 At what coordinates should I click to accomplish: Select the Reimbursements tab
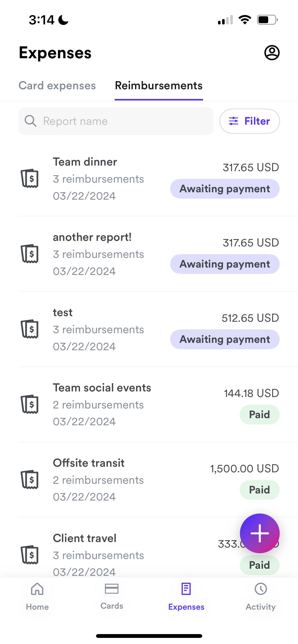[x=159, y=86]
